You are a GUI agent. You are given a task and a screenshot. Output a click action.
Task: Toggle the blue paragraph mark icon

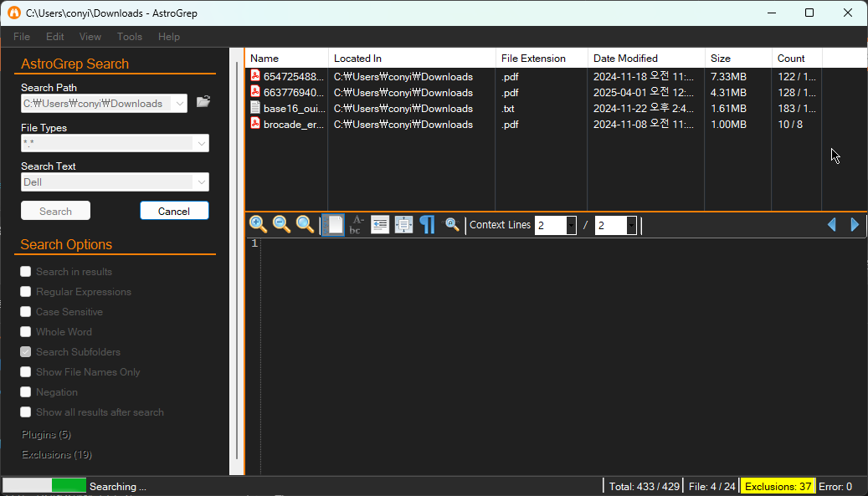point(428,224)
